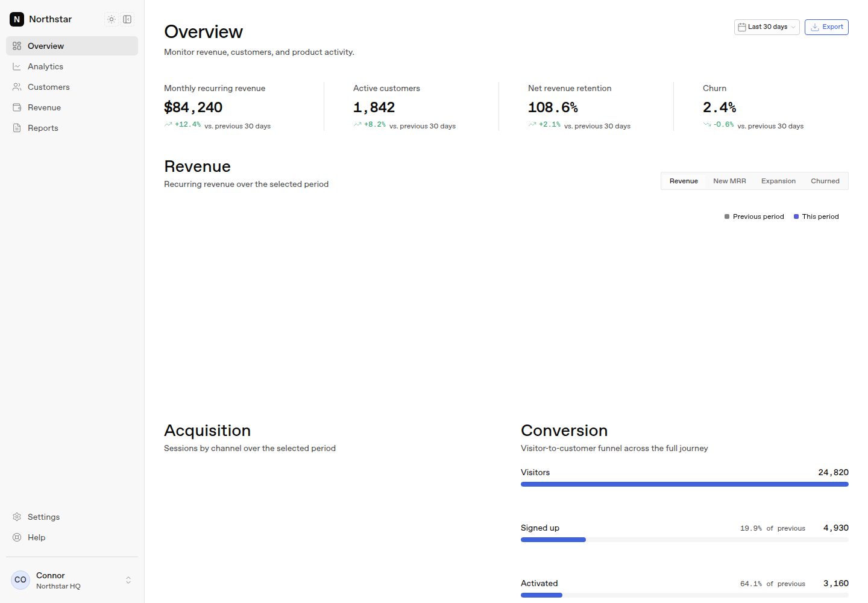The height and width of the screenshot is (603, 868).
Task: Collapse the sidebar panel icon
Action: (x=127, y=19)
